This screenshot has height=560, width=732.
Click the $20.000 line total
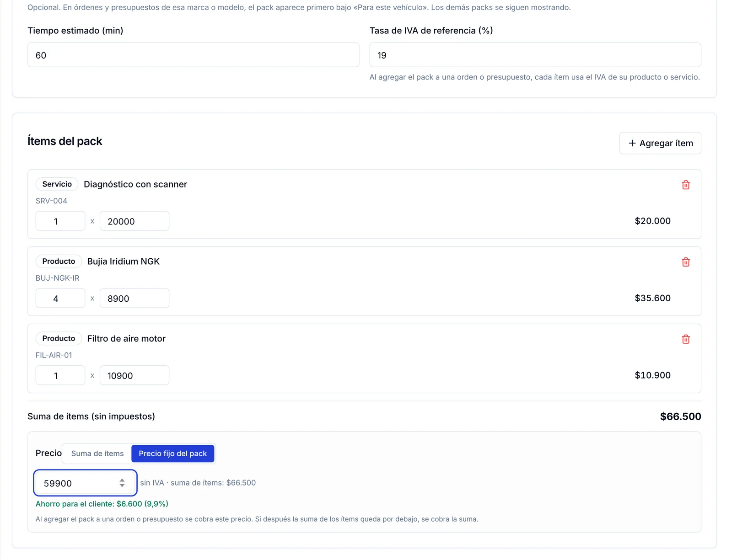[x=652, y=221]
